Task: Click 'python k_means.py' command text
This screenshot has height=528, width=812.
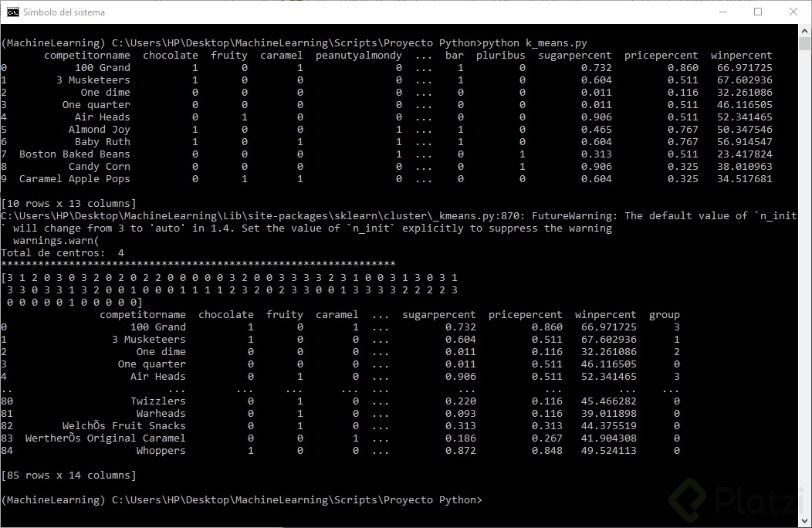Action: click(535, 43)
